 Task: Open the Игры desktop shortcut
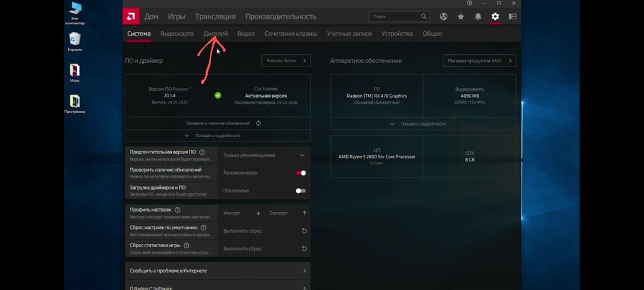point(75,73)
